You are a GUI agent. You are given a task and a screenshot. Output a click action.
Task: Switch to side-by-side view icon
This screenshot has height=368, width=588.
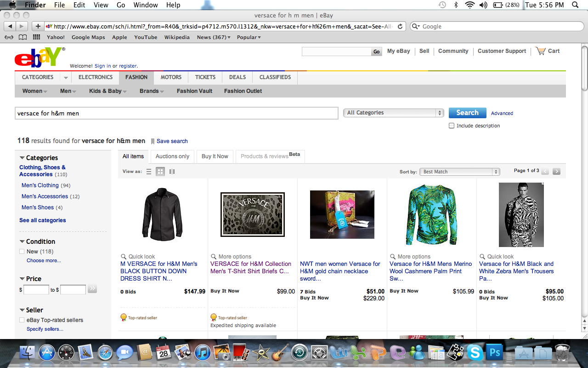(x=172, y=172)
